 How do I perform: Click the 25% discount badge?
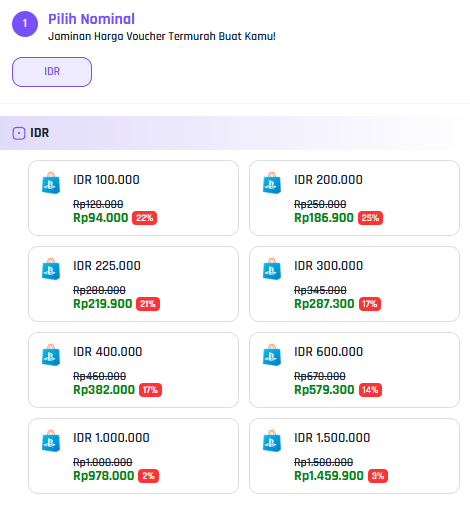(x=370, y=218)
